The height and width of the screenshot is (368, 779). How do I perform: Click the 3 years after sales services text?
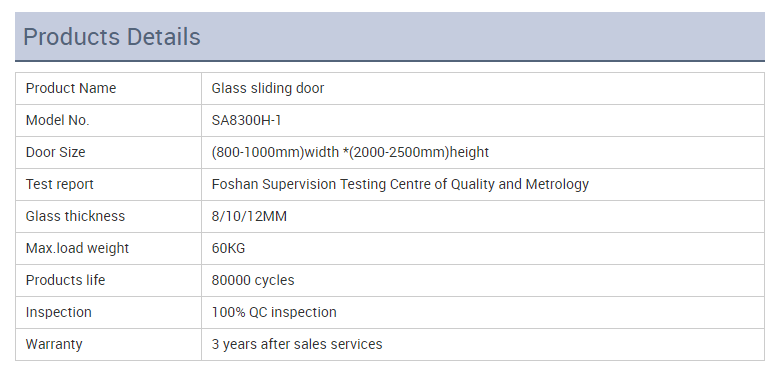[x=297, y=344]
